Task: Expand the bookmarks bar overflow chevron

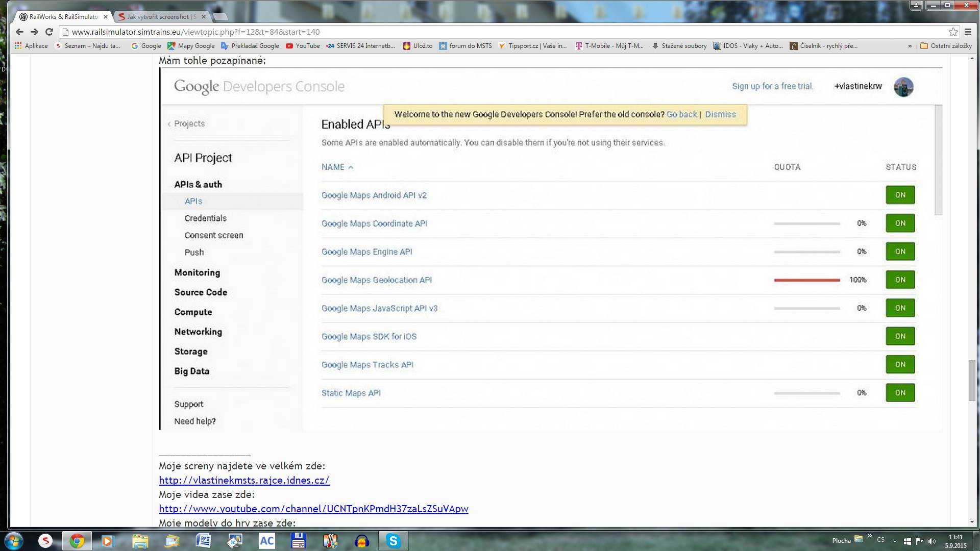Action: (x=910, y=46)
